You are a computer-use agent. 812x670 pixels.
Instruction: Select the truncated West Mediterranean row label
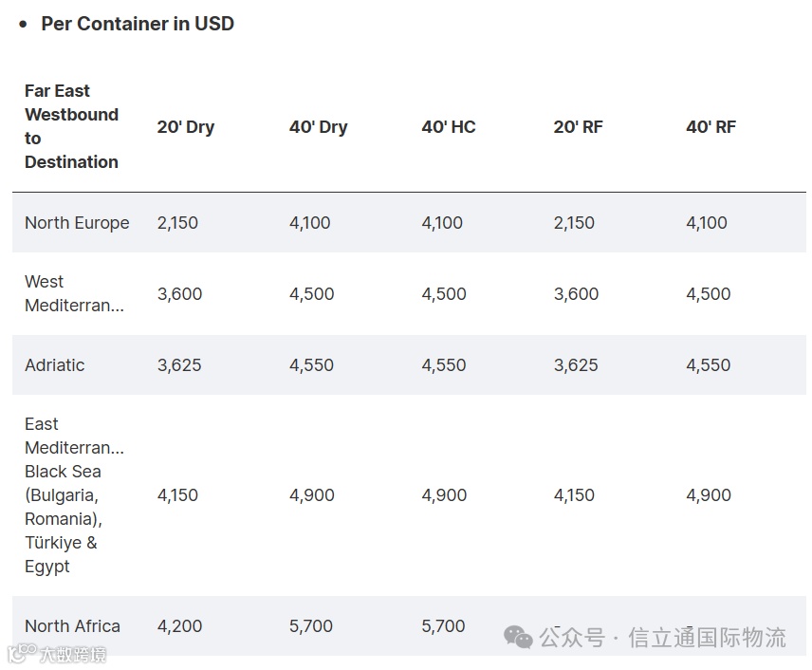tap(74, 294)
